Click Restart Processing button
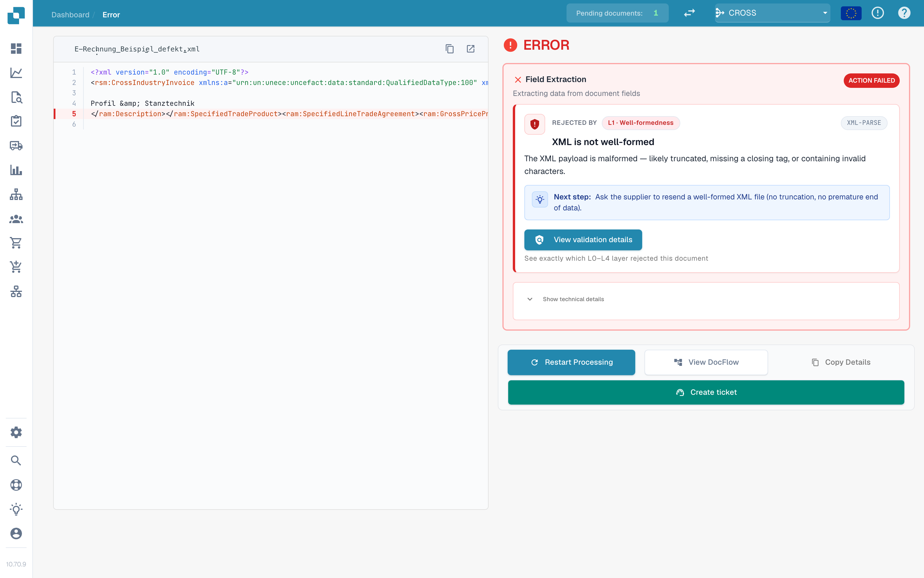Image resolution: width=924 pixels, height=578 pixels. (x=571, y=362)
